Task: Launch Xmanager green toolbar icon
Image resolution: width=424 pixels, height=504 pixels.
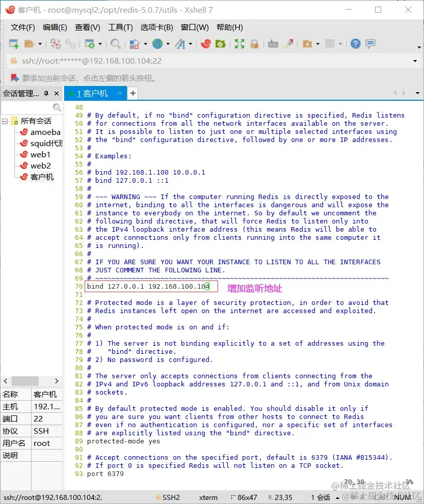Action: pyautogui.click(x=221, y=44)
